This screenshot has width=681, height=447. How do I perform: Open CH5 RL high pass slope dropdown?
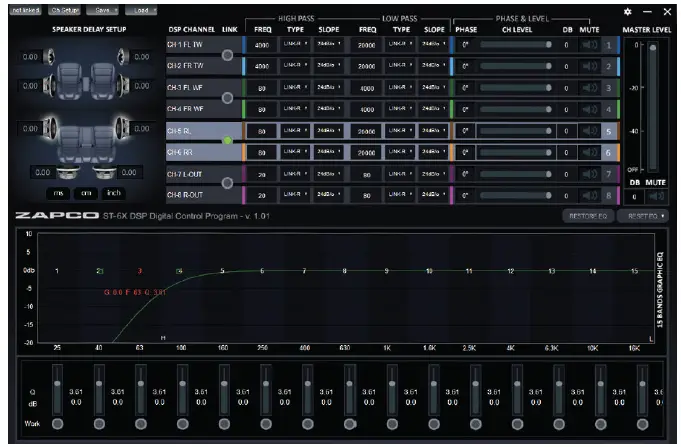(x=329, y=130)
